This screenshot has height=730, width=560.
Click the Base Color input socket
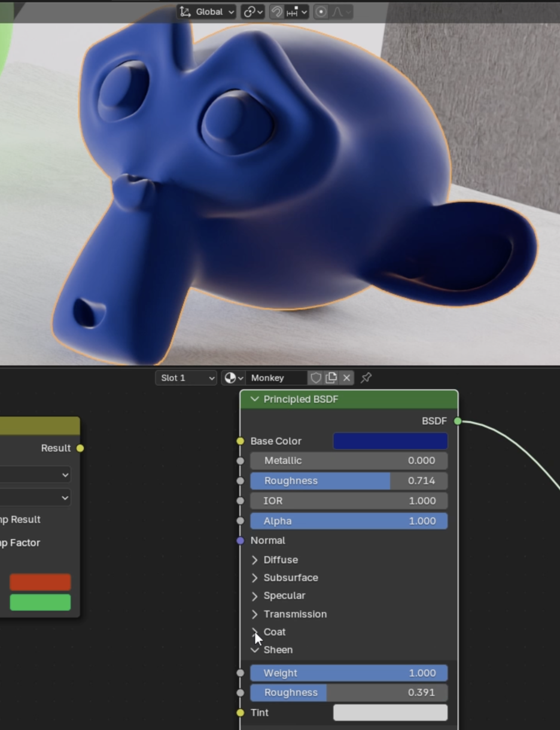point(241,441)
